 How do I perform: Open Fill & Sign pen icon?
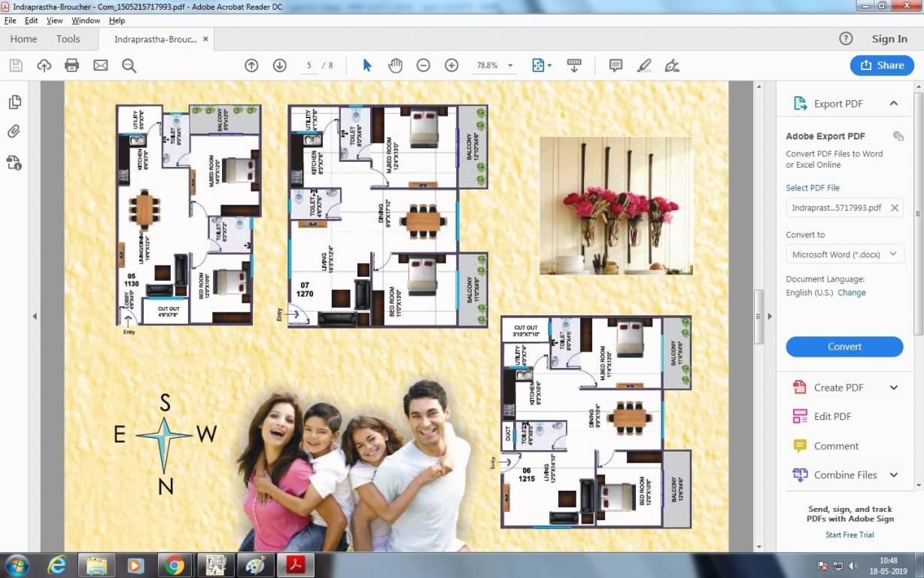tap(672, 65)
